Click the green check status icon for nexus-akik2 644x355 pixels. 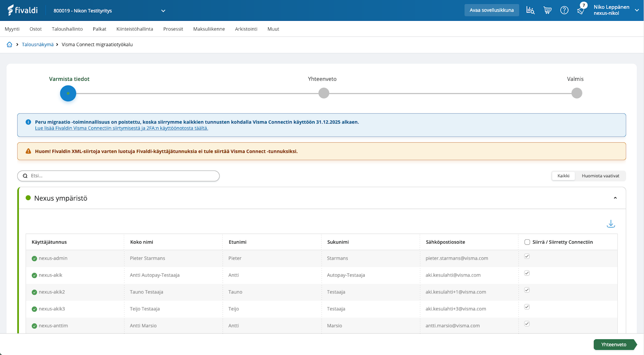(34, 292)
